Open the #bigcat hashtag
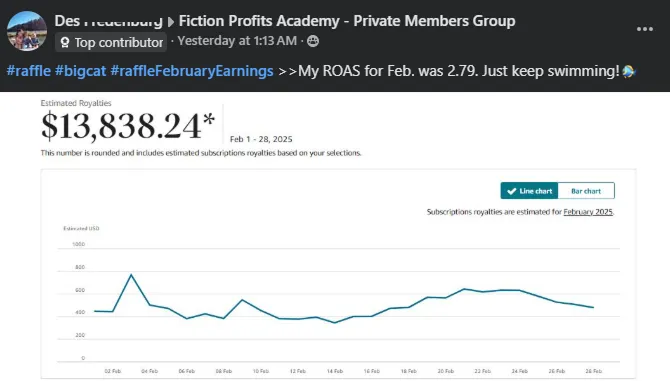This screenshot has height=381, width=670. pos(80,70)
